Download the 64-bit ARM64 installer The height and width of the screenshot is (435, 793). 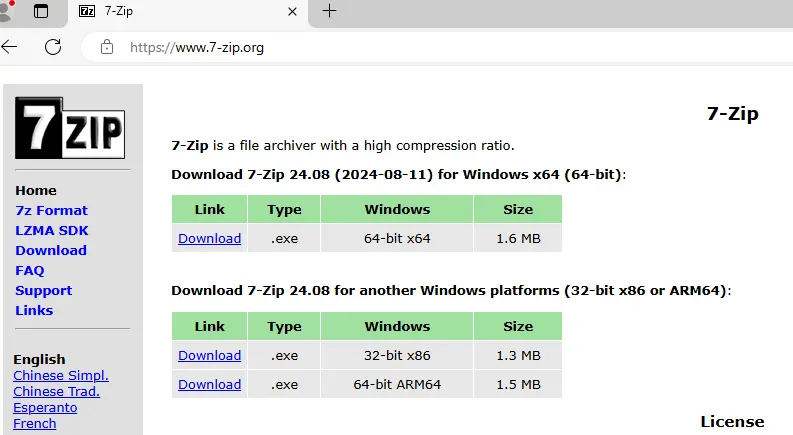pos(209,384)
